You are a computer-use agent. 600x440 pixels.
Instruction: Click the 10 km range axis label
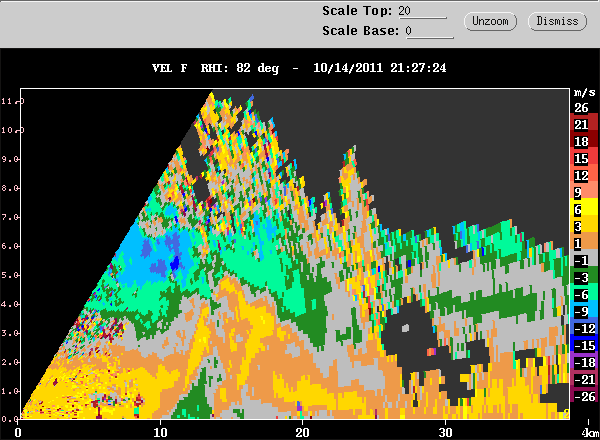(160, 432)
